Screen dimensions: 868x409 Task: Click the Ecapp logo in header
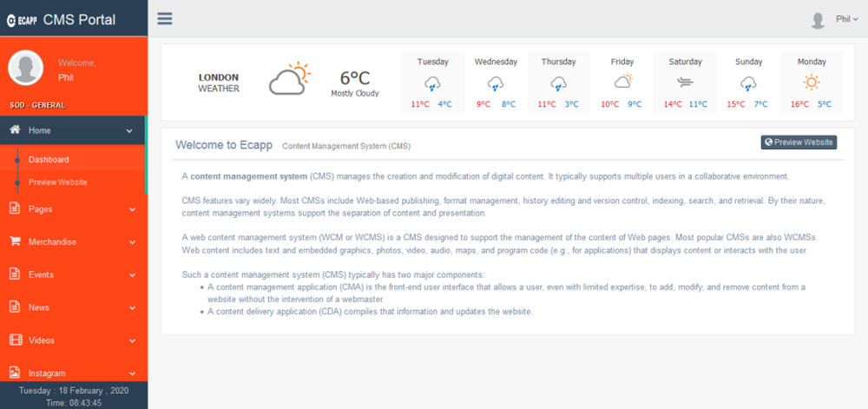click(22, 21)
